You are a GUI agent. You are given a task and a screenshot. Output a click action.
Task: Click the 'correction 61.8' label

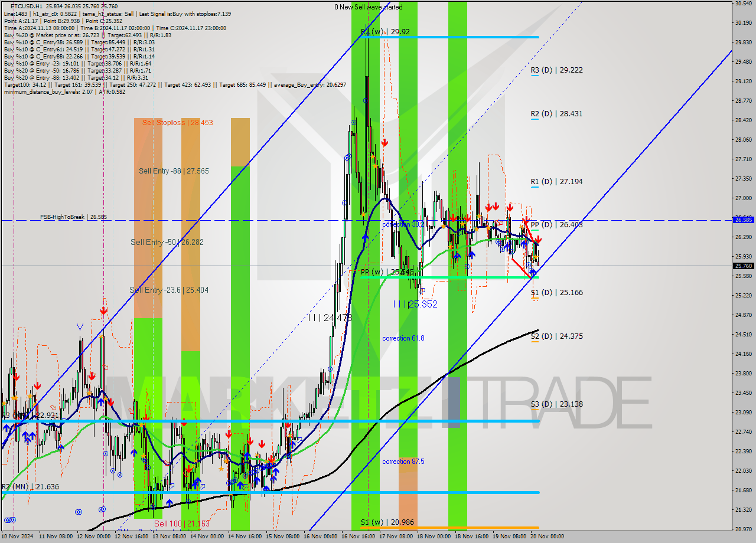coord(403,338)
